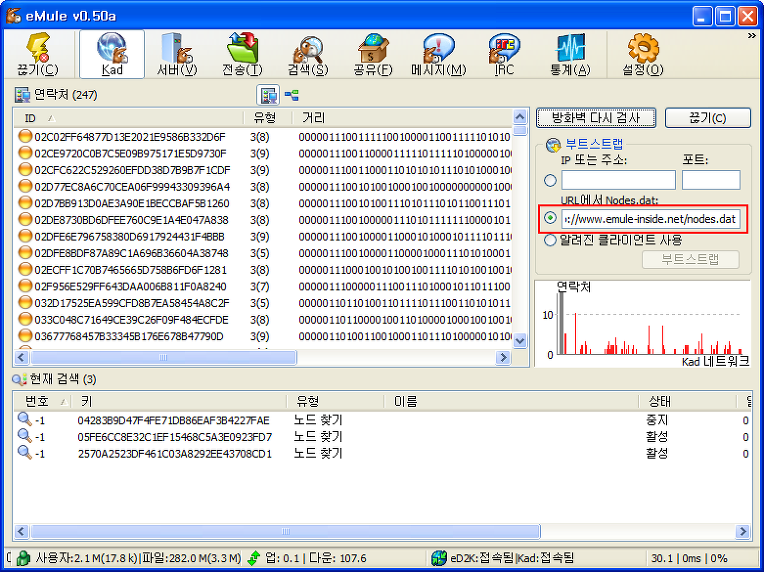Expand the toolbar overflow chevron

[x=752, y=36]
